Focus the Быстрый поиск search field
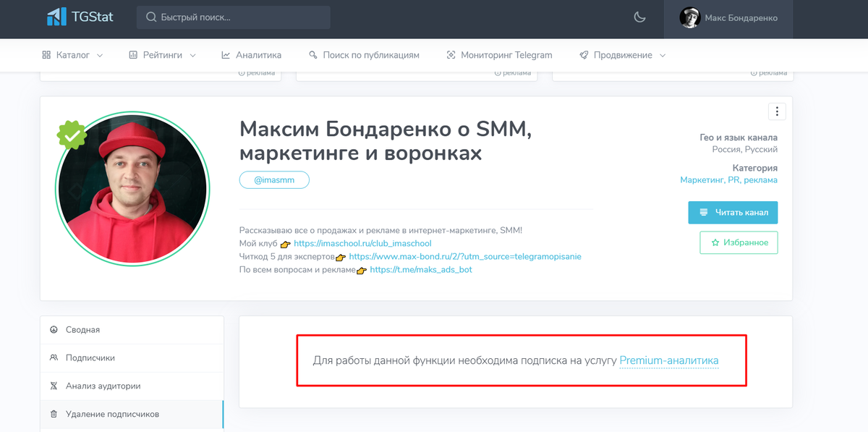 click(x=233, y=17)
